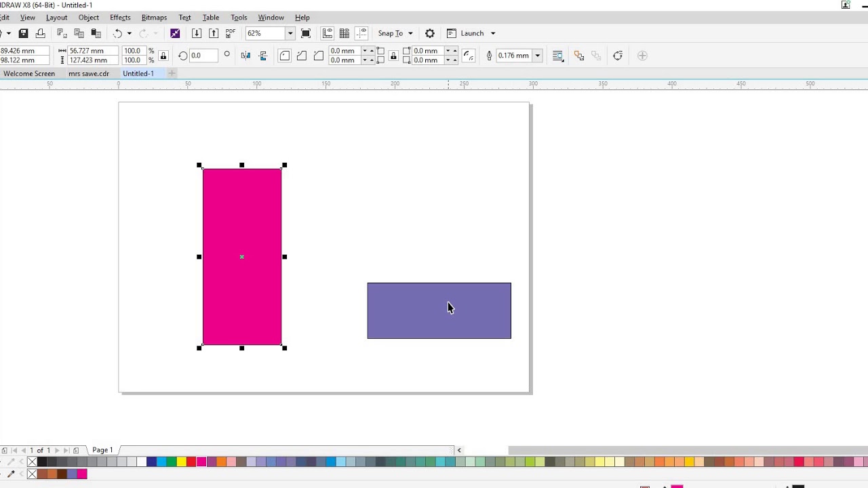
Task: Click the Convert to curves icon
Action: (x=618, y=56)
